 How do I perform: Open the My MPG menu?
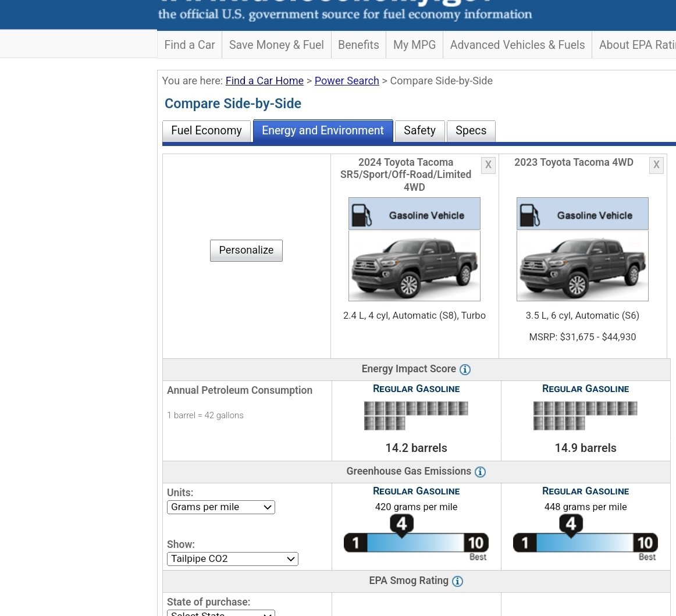point(414,45)
